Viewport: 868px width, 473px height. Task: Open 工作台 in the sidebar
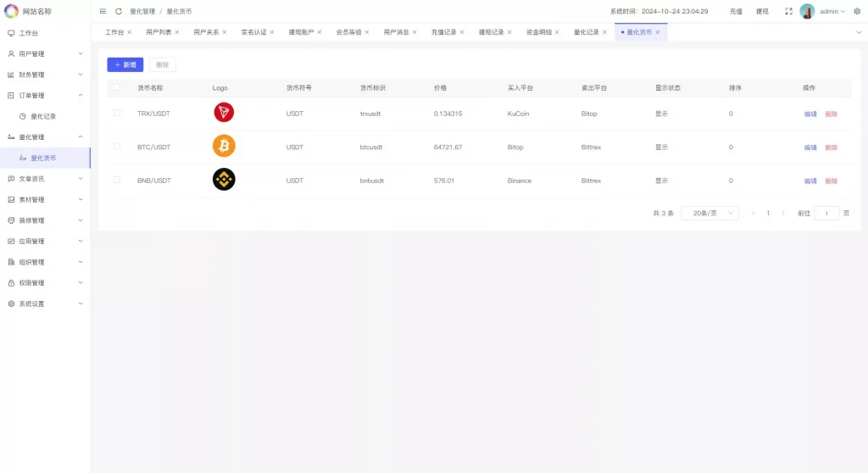point(45,33)
